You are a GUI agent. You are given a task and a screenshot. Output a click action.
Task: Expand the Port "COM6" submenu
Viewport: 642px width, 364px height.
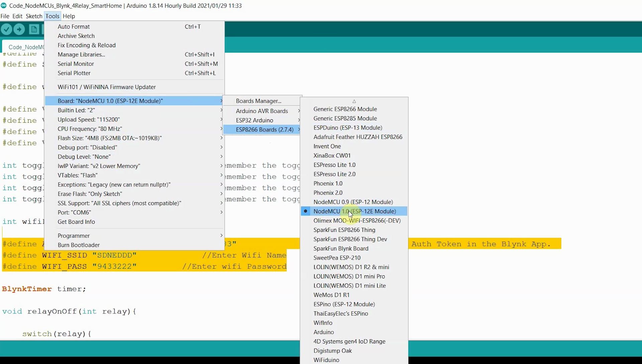(x=74, y=212)
